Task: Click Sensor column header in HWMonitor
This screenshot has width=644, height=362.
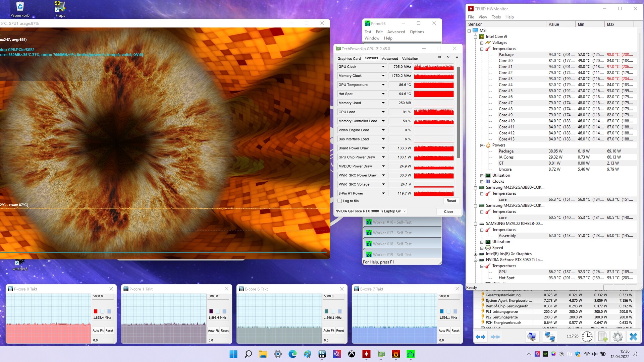Action: 506,24
